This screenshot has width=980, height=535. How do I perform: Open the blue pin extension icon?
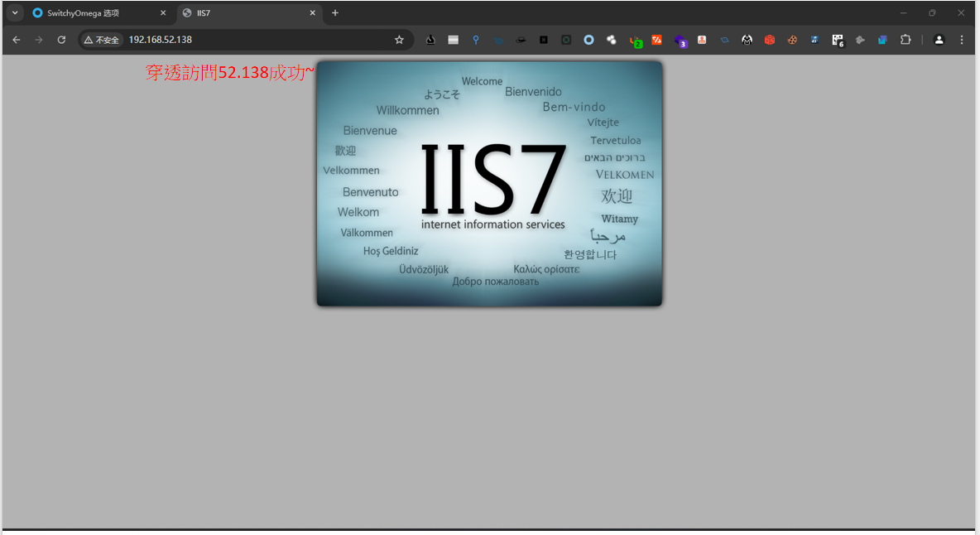coord(476,40)
